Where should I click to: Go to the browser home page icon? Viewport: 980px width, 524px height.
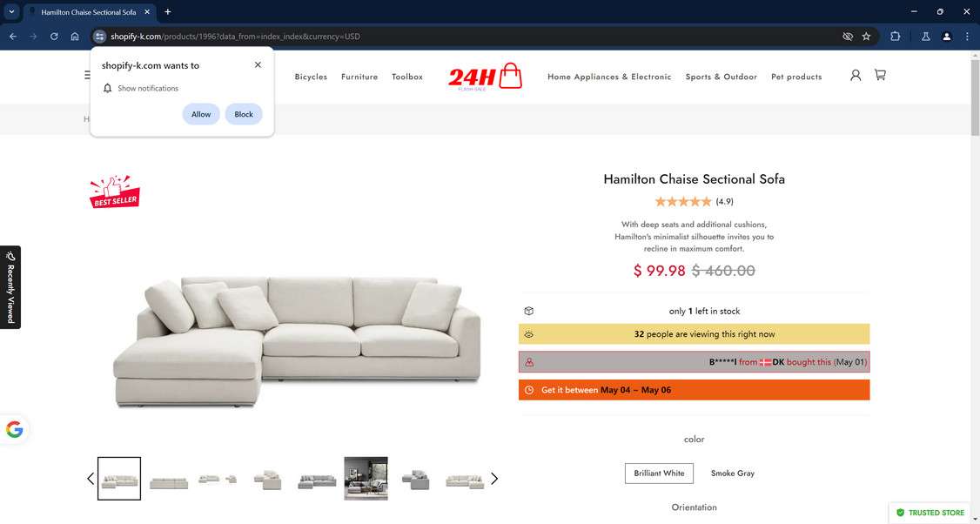(75, 37)
